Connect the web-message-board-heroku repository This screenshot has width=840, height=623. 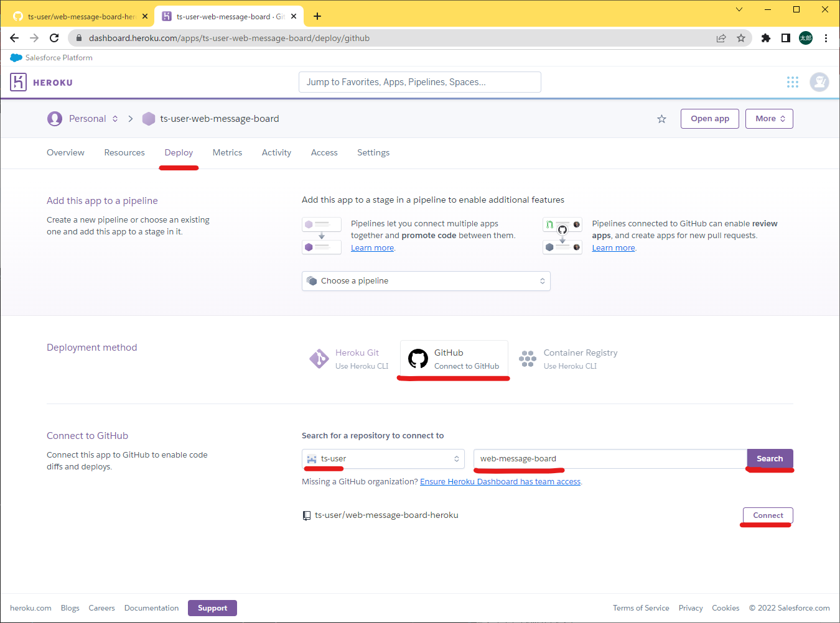click(768, 515)
